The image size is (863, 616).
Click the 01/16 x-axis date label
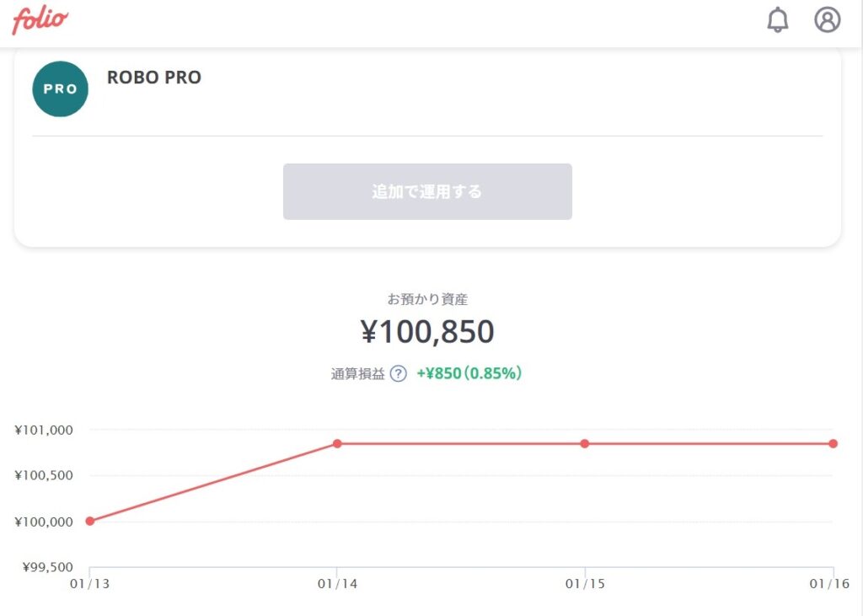pos(829,584)
